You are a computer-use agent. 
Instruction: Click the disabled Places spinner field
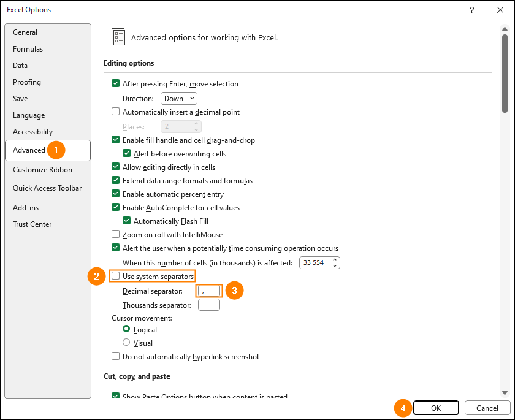(x=181, y=126)
